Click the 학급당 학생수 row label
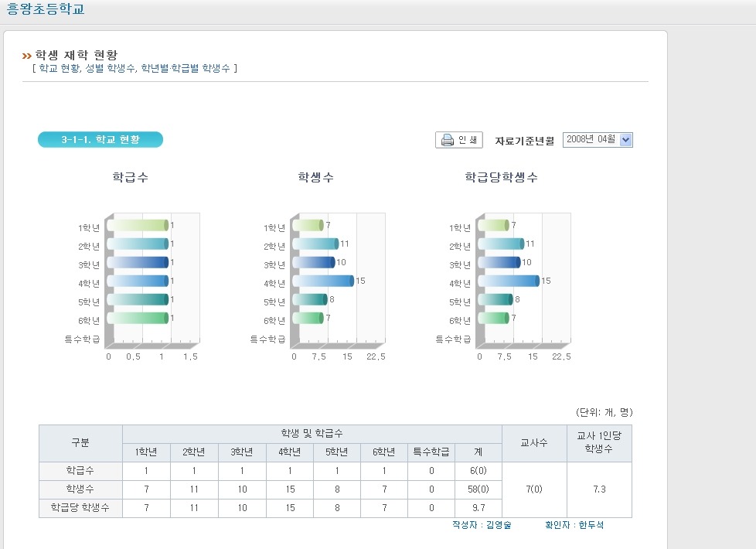 pos(80,508)
